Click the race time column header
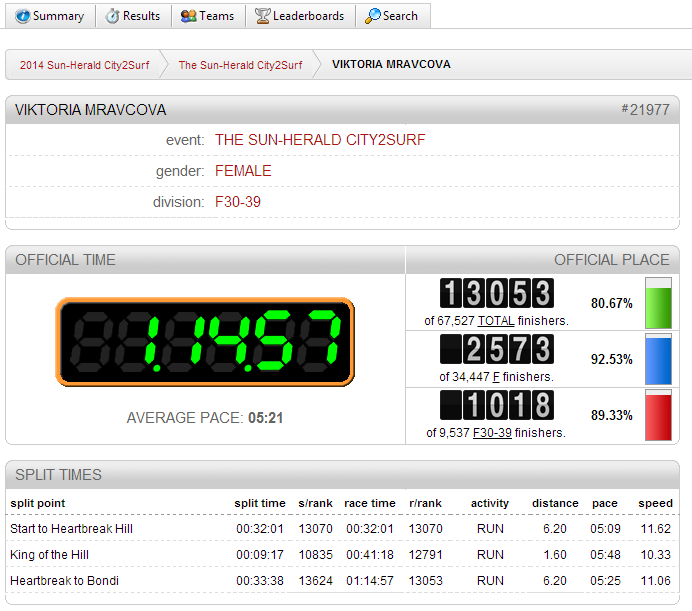The height and width of the screenshot is (611, 692). [x=369, y=503]
